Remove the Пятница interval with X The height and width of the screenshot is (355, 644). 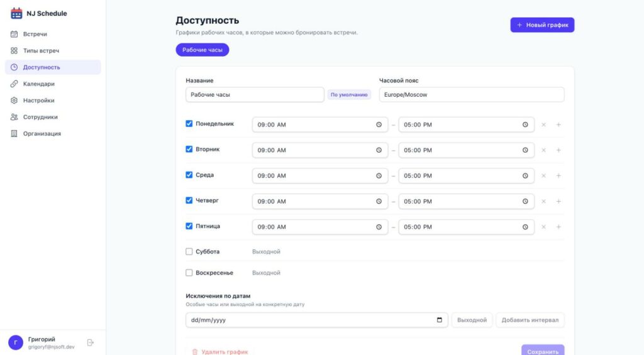[x=543, y=227]
